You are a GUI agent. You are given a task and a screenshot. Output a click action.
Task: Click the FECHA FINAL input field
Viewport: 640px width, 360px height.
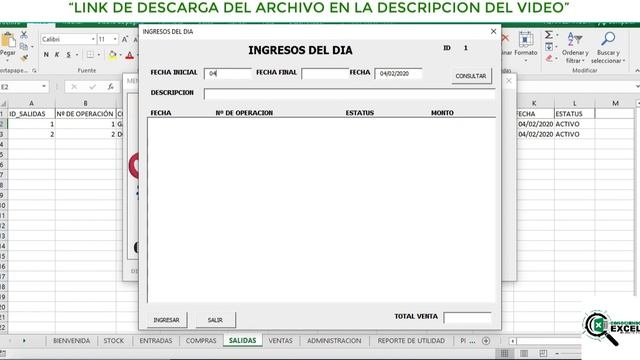pyautogui.click(x=325, y=73)
